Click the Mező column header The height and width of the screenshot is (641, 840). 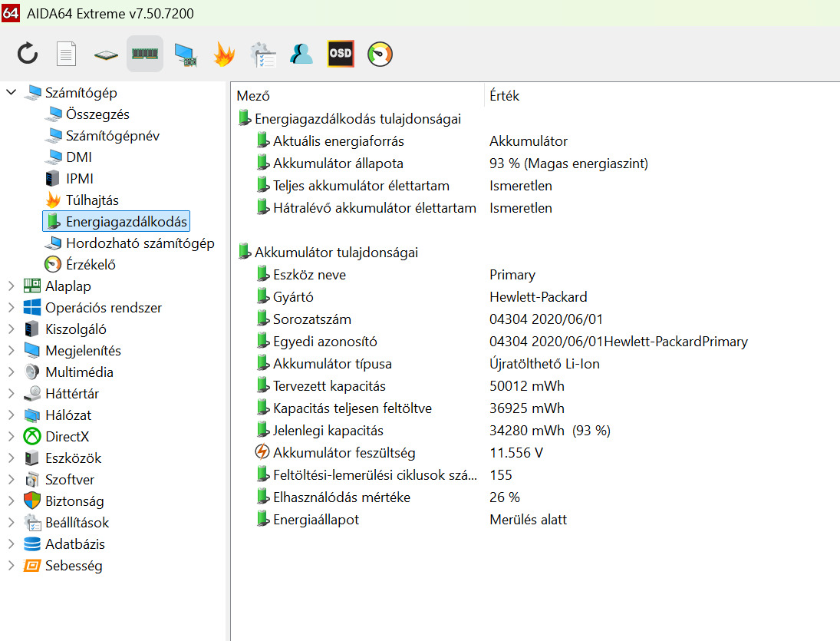[x=253, y=96]
